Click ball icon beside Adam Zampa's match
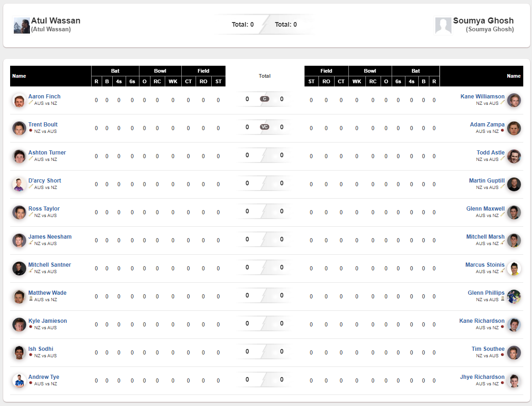Image resolution: width=532 pixels, height=406 pixels. coord(503,131)
